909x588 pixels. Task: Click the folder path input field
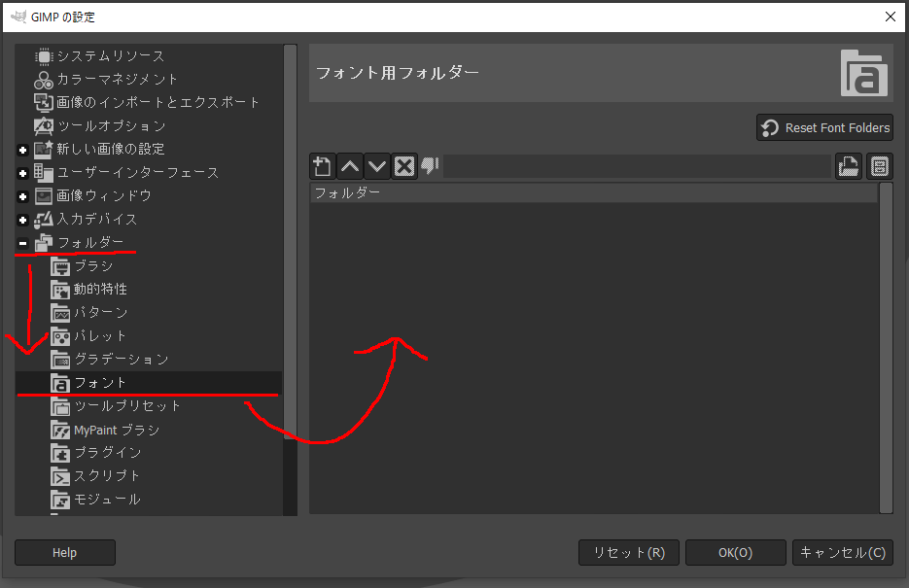637,167
